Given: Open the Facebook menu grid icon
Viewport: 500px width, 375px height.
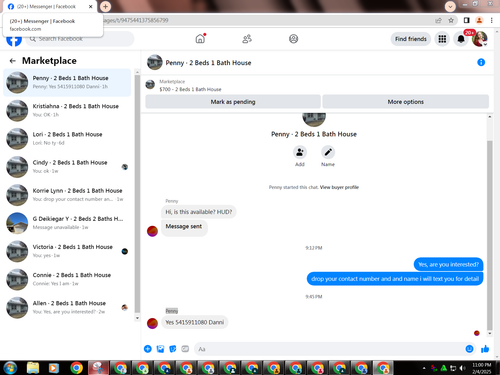Looking at the screenshot, I should [442, 39].
